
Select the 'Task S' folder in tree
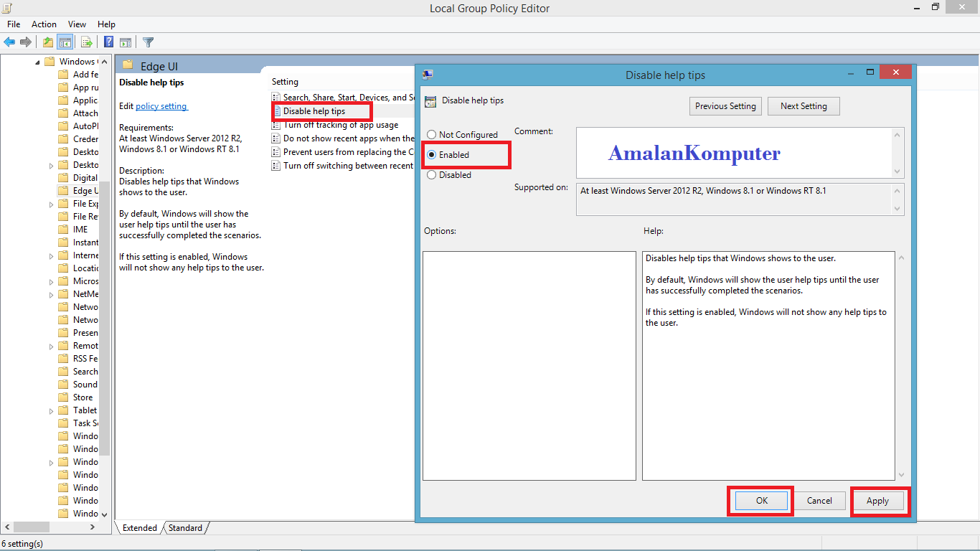[85, 423]
